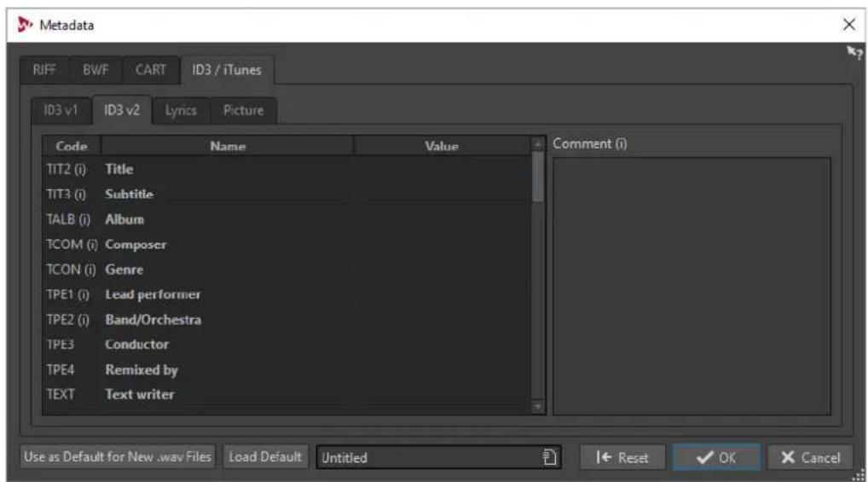Select the TCOM Composer row
868x482 pixels.
[286, 244]
